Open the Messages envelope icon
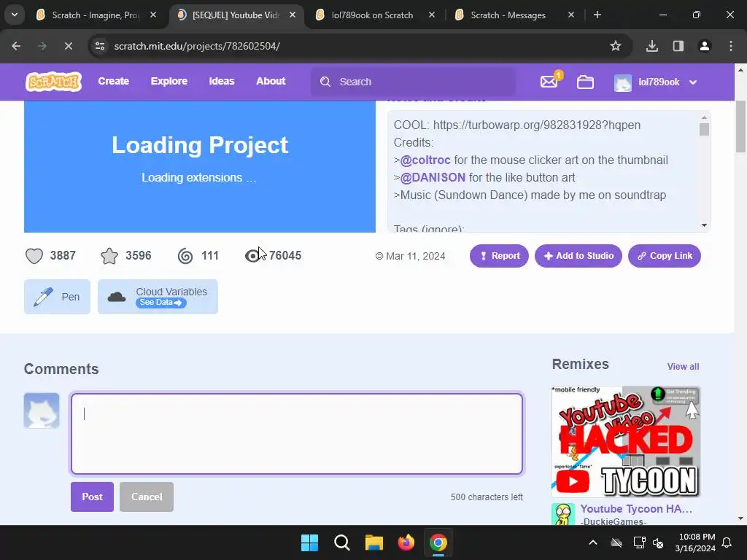The height and width of the screenshot is (560, 747). click(x=549, y=82)
